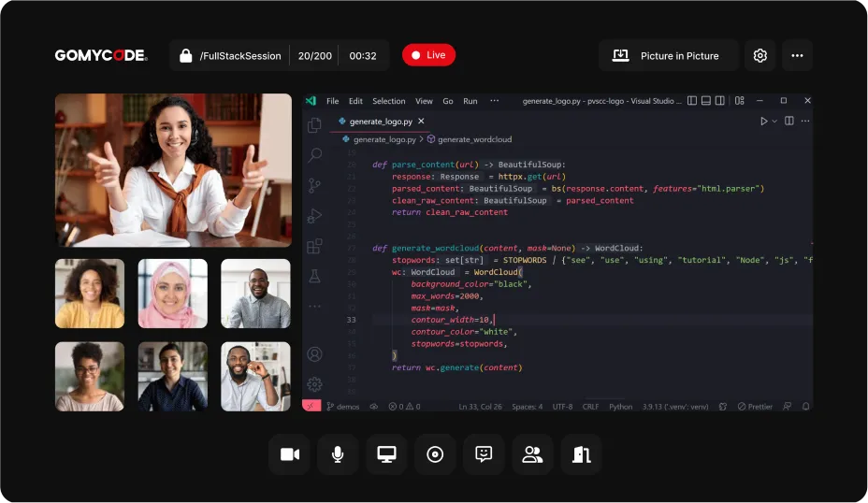Leave the session via the door icon
Screen dimensions: 868x503
click(581, 455)
